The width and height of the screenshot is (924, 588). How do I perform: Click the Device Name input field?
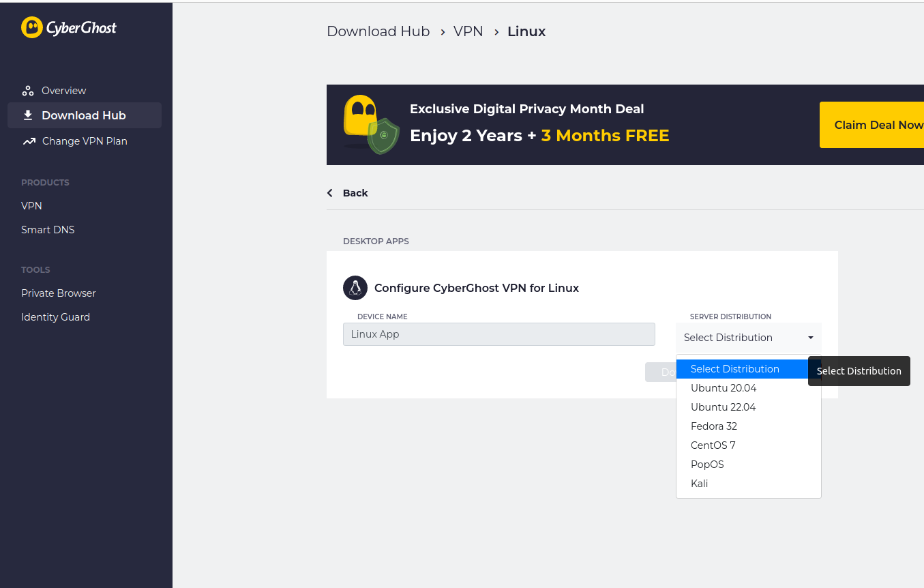pyautogui.click(x=499, y=334)
